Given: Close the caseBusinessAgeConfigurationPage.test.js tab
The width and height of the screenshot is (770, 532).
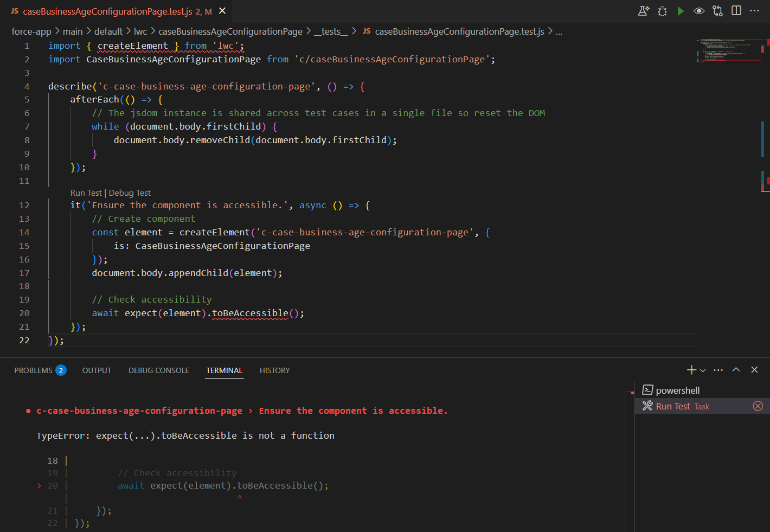Looking at the screenshot, I should [222, 11].
